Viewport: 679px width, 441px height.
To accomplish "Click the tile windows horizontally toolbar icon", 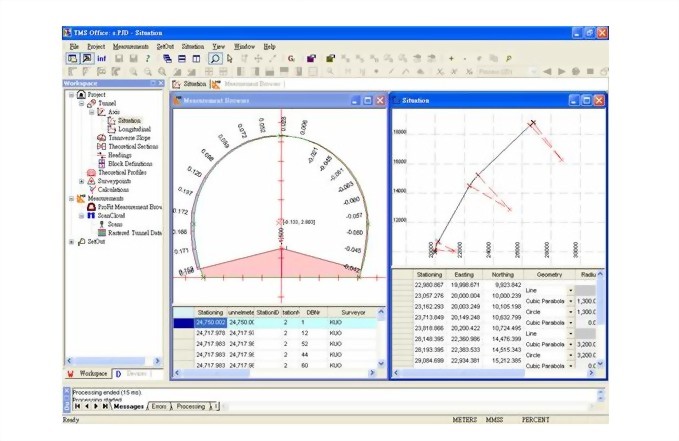I will [x=182, y=58].
